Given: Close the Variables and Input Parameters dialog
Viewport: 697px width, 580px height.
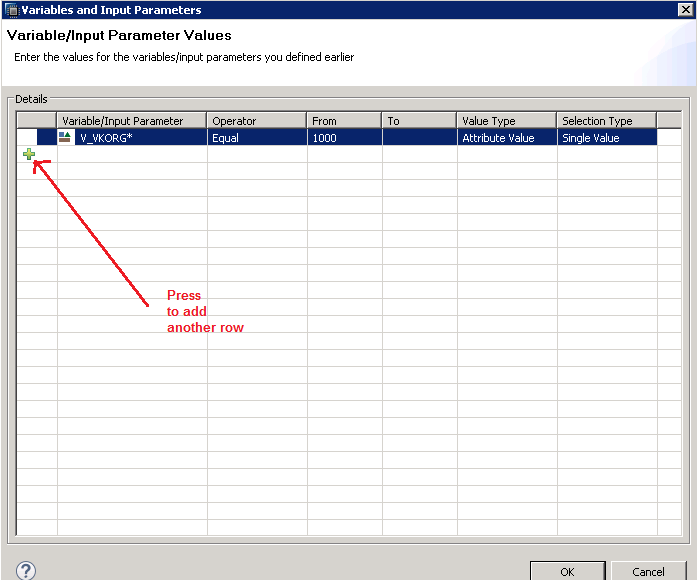Looking at the screenshot, I should 686,9.
